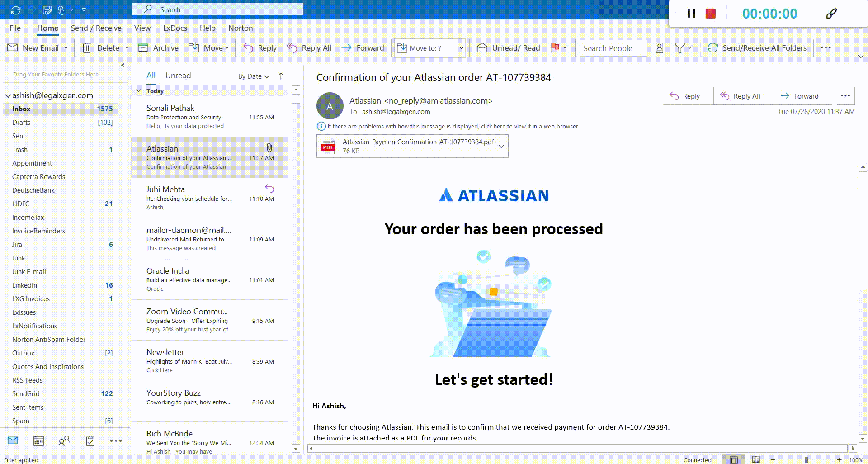
Task: Collapse the Today message group
Action: pos(139,91)
